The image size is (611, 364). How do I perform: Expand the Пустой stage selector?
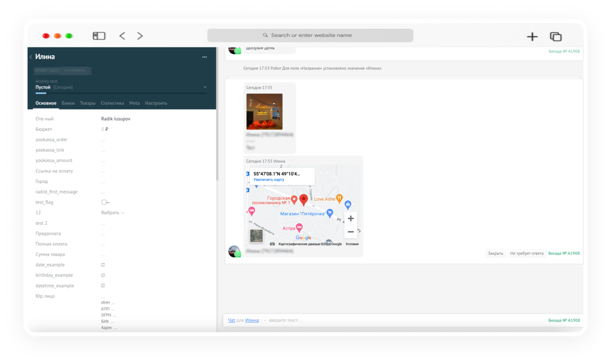pos(205,88)
